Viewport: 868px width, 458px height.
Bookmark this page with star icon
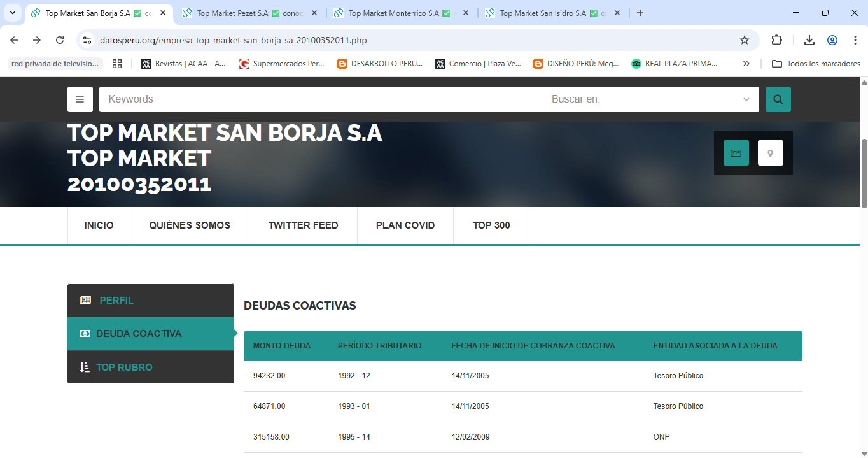pyautogui.click(x=744, y=40)
